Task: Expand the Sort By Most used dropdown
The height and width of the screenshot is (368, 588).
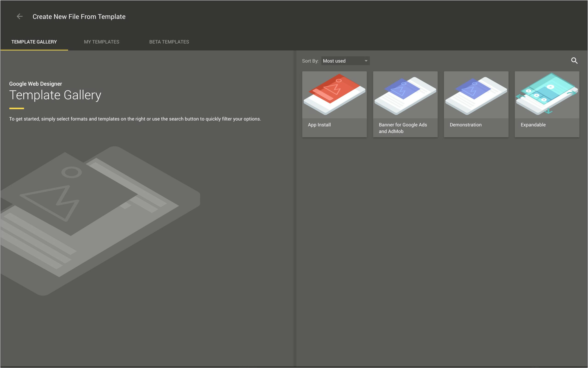Action: [x=345, y=61]
